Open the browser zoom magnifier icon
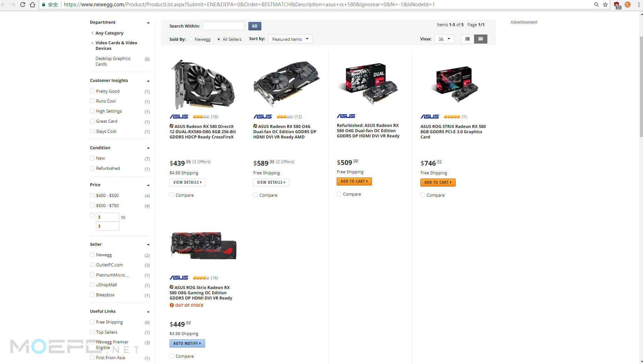 tap(596, 5)
